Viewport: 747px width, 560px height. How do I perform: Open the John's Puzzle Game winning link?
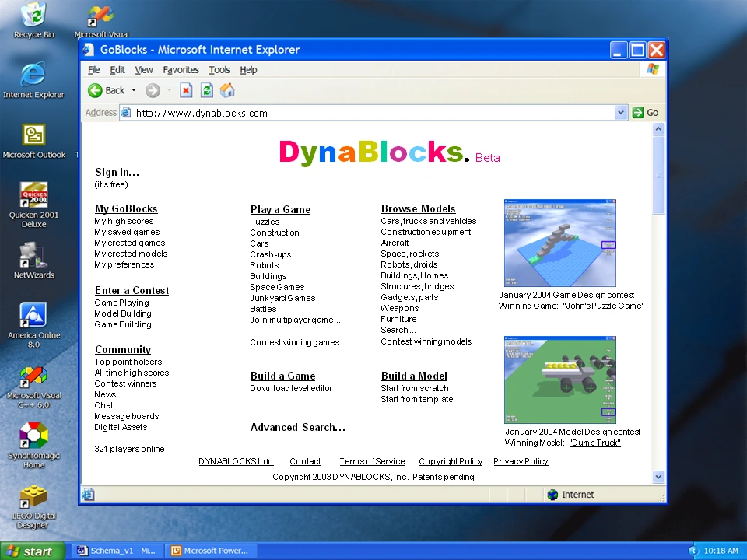pyautogui.click(x=604, y=306)
